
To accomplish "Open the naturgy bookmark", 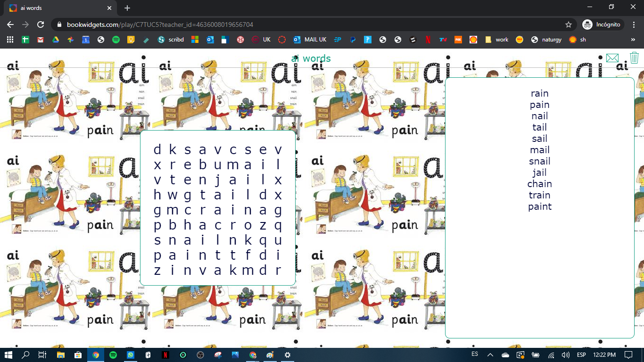I will 546,40.
